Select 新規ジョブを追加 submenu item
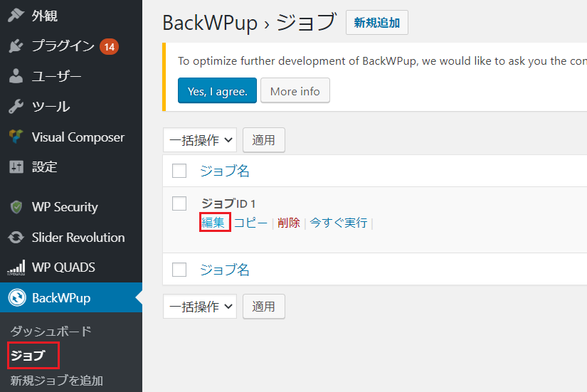Viewport: 587px width, 392px height. (57, 381)
